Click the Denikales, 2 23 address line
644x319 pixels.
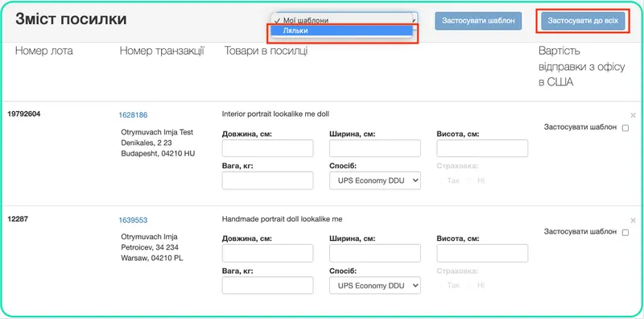pos(147,143)
